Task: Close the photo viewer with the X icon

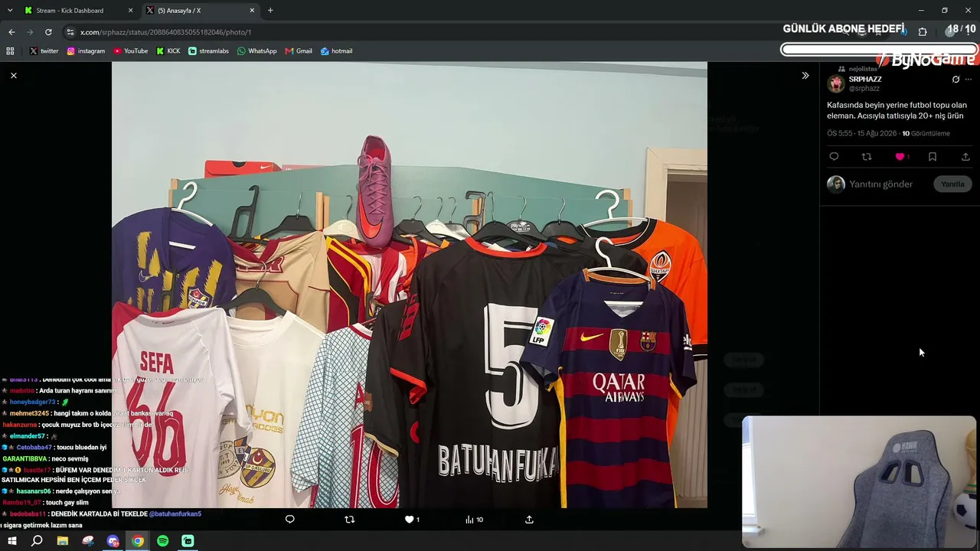Action: pos(13,75)
